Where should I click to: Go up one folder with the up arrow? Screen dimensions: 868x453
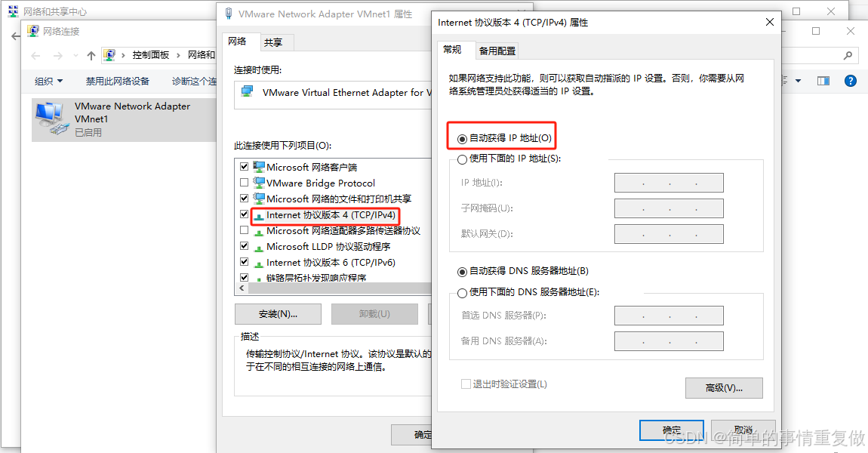click(91, 55)
